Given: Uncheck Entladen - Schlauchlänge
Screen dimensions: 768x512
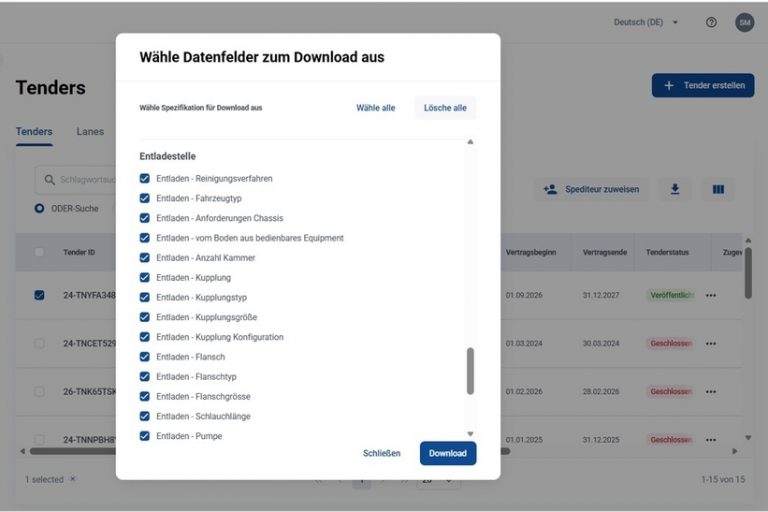Looking at the screenshot, I should (144, 416).
